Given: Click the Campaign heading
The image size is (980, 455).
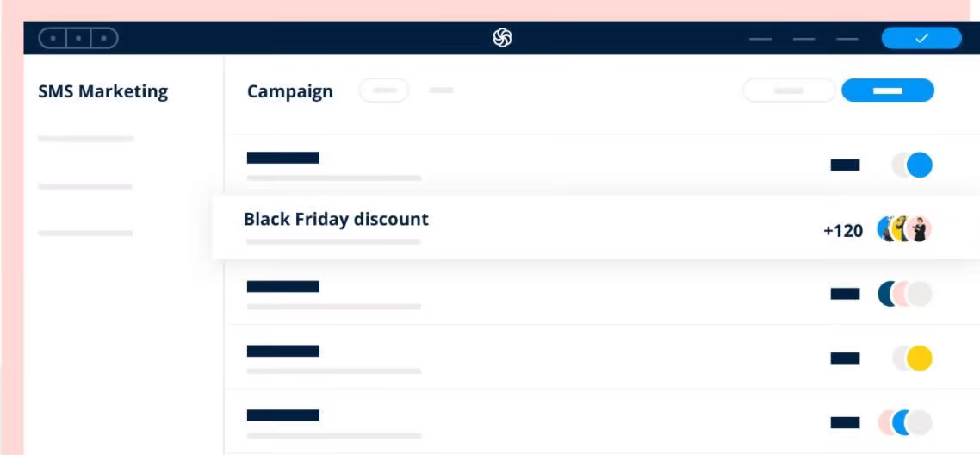Looking at the screenshot, I should (x=289, y=91).
